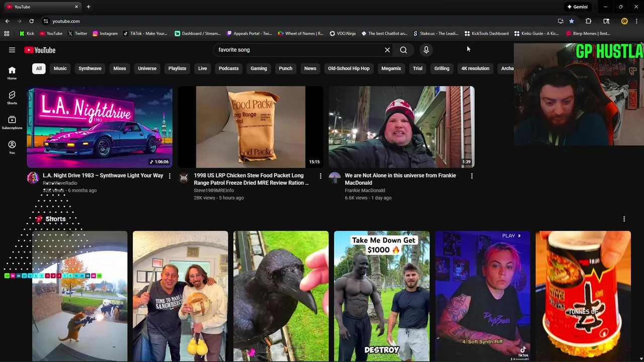Open the Shorts shelf three-dot menu

[x=624, y=219]
